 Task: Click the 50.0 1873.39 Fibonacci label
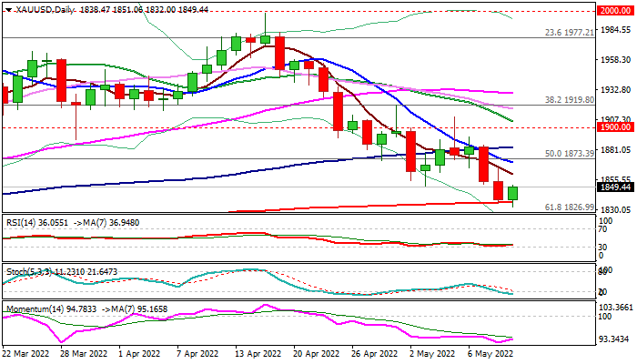click(x=569, y=154)
